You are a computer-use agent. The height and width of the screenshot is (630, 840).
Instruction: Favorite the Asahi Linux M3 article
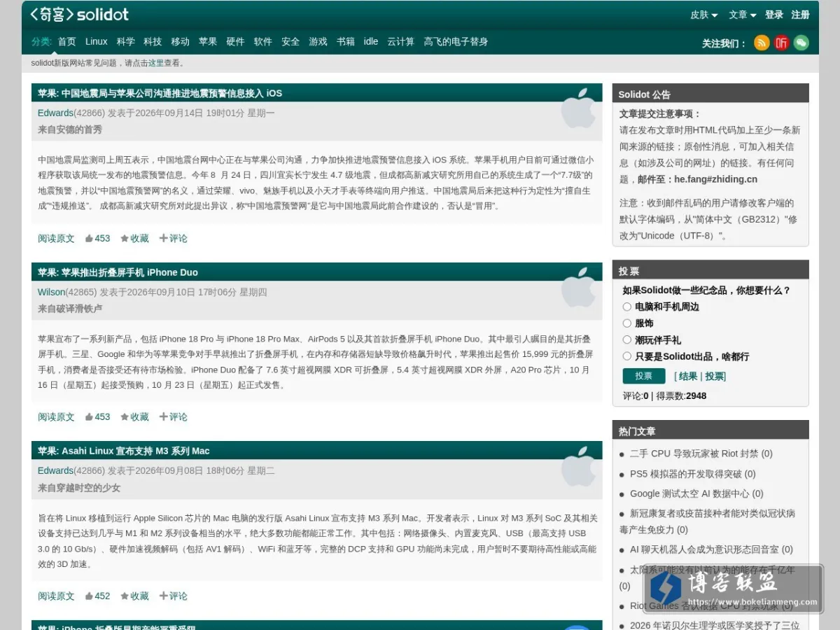(x=134, y=596)
